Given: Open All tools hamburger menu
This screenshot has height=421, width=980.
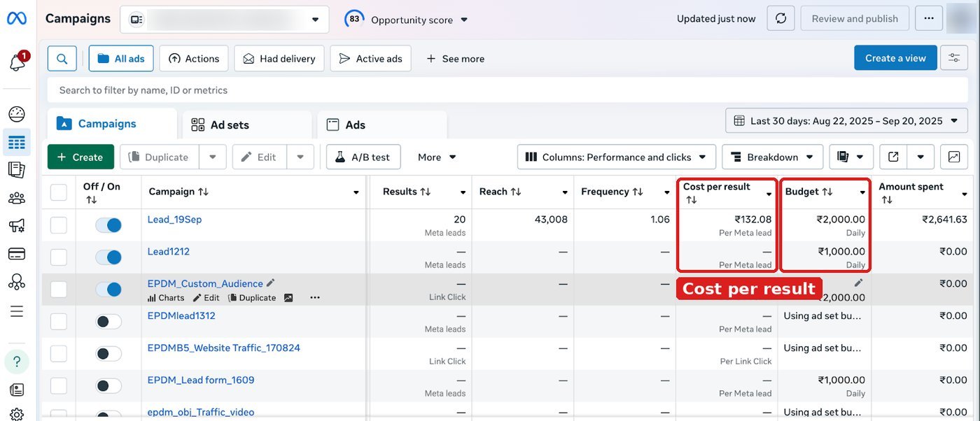Looking at the screenshot, I should [17, 311].
